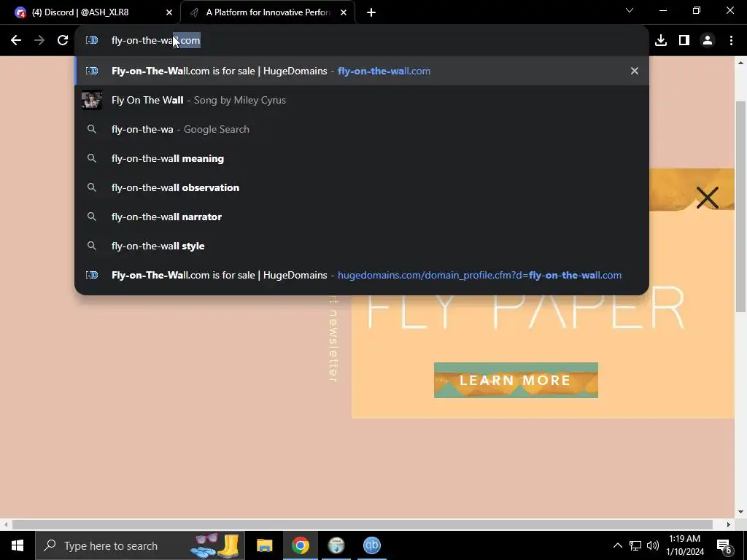Click the scroll-right arrow of horizontal scrollbar
The height and width of the screenshot is (560, 747).
coord(729,524)
